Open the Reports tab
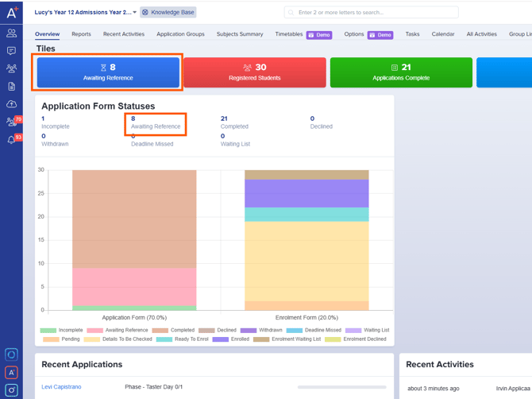532x399 pixels. coord(81,34)
